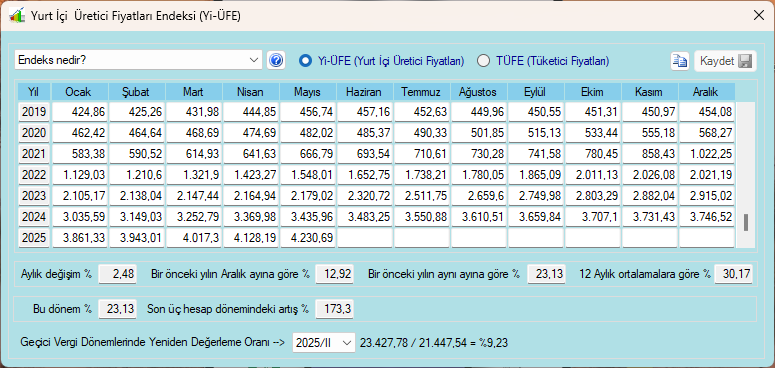Click the Ekim column header

pos(593,92)
